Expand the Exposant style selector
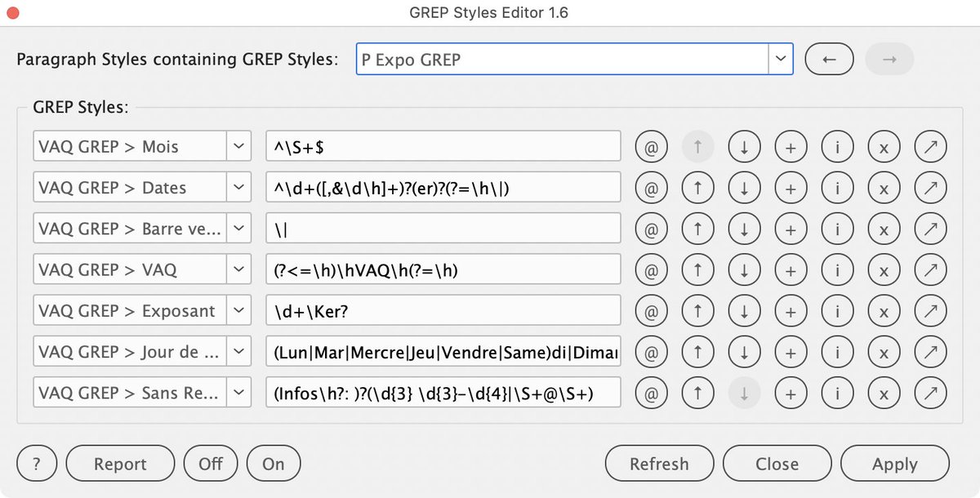 coord(239,310)
